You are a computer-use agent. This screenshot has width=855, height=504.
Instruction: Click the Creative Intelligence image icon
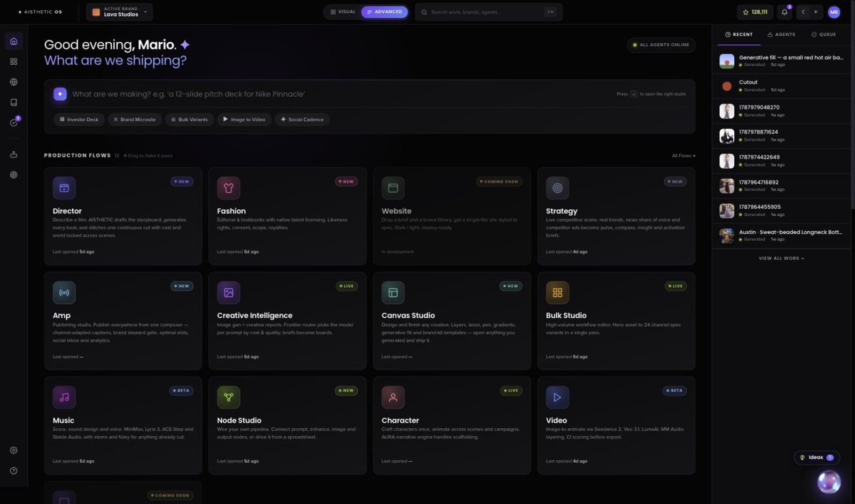[229, 293]
